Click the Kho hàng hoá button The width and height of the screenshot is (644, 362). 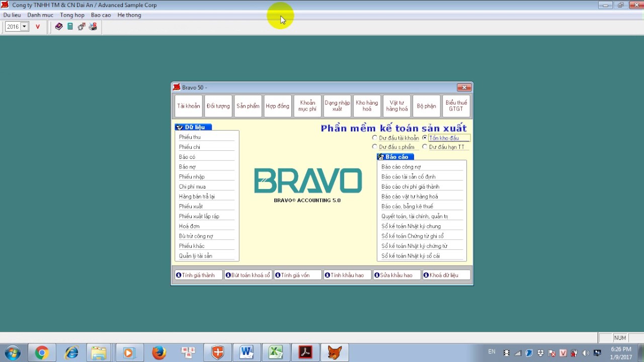pos(367,106)
